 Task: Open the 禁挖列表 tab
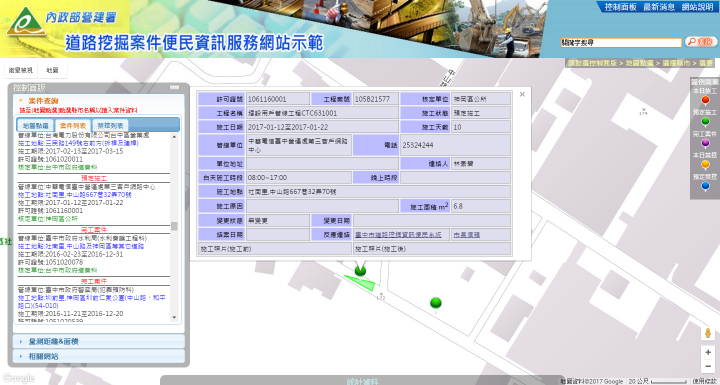click(x=109, y=125)
